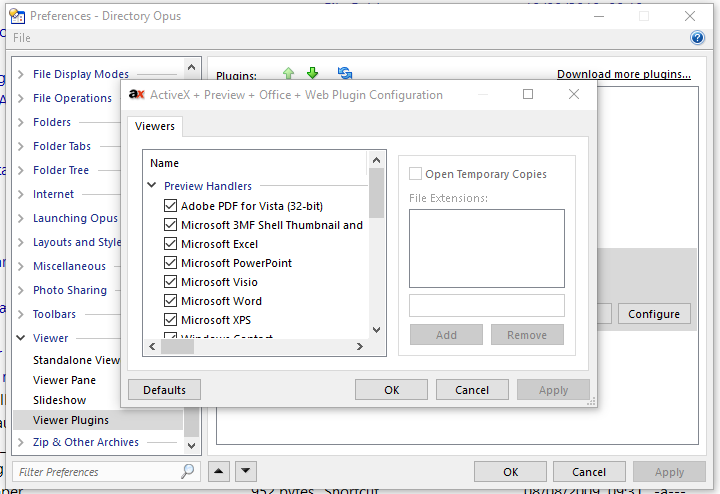Click the Miscellaneous category label
720x494 pixels.
pyautogui.click(x=69, y=266)
